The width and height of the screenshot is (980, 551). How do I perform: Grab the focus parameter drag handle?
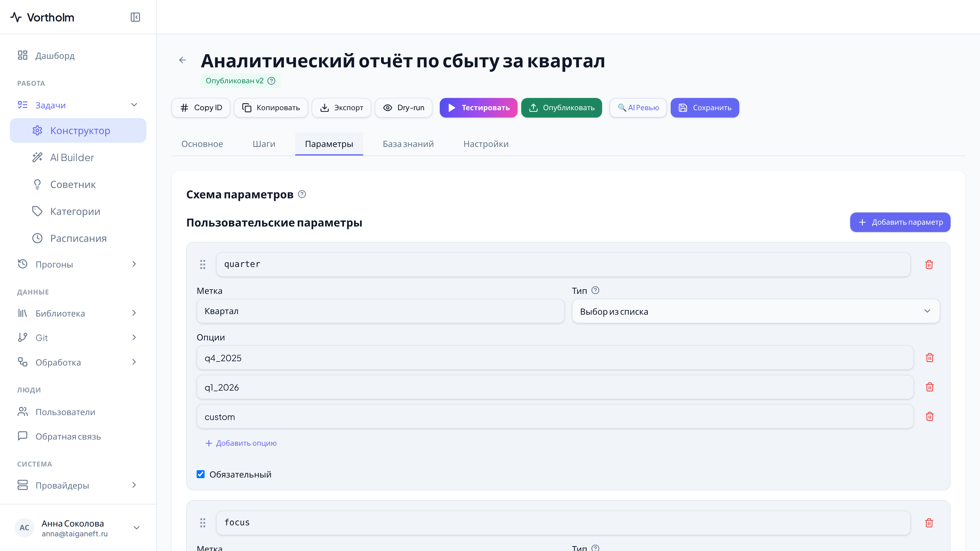point(203,523)
